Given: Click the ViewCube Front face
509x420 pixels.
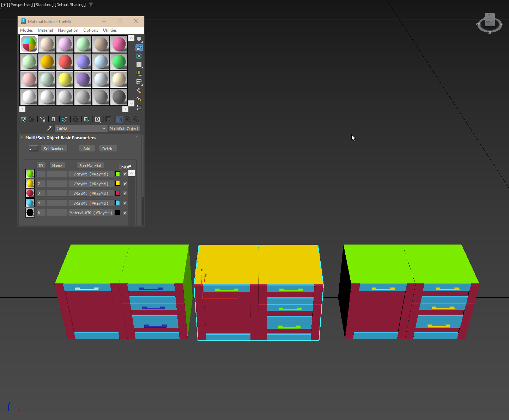Looking at the screenshot, I should (x=490, y=22).
